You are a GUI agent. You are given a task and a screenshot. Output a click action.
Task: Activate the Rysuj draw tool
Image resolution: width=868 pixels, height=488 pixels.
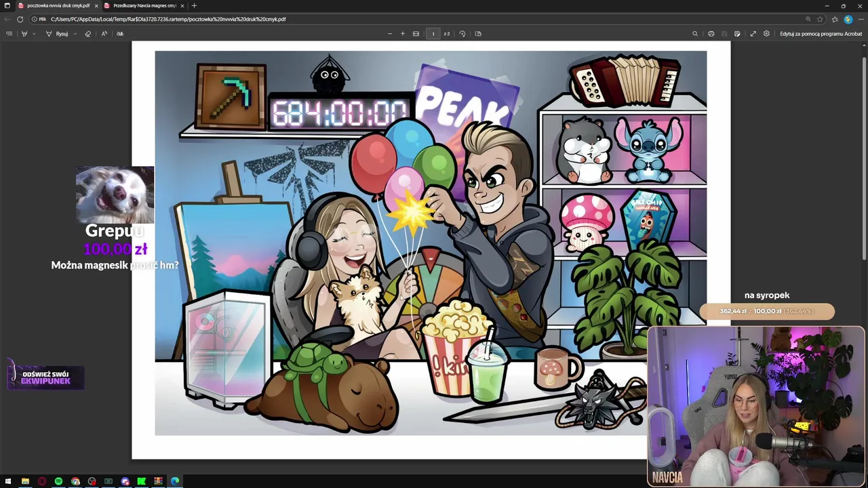tap(57, 33)
